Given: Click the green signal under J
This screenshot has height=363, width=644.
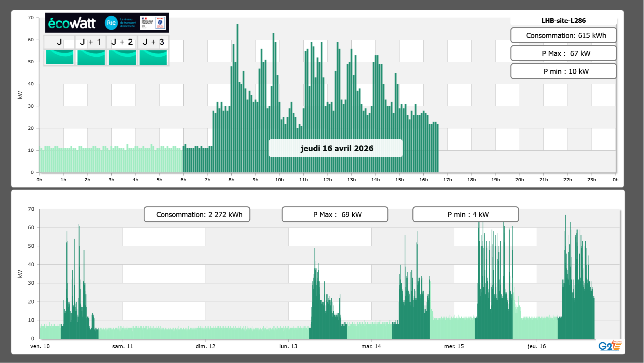Looking at the screenshot, I should click(x=60, y=57).
